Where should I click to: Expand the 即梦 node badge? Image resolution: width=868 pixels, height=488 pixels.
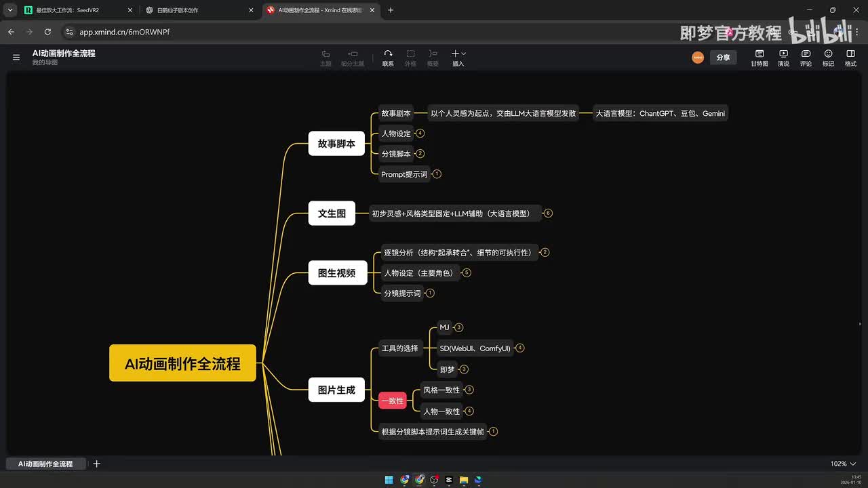[465, 369]
